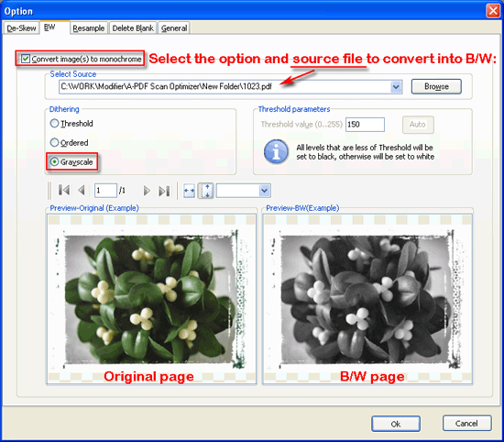Click the Browse button

pyautogui.click(x=436, y=86)
